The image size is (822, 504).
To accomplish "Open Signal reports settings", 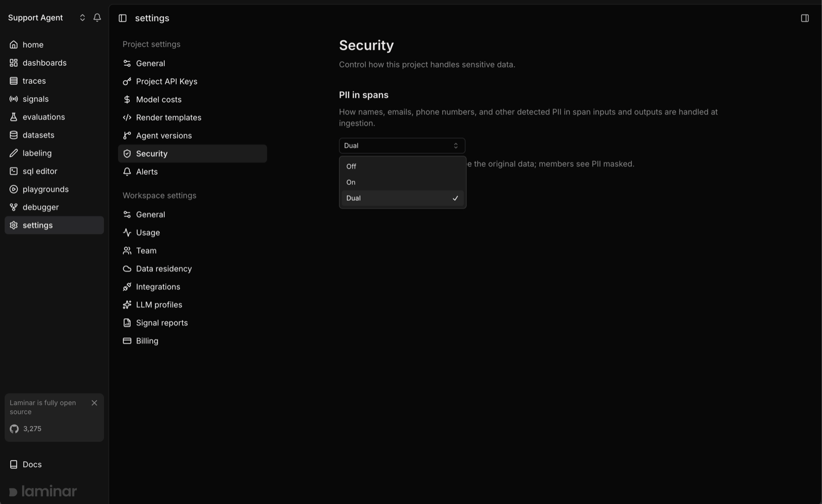I will (x=192, y=323).
